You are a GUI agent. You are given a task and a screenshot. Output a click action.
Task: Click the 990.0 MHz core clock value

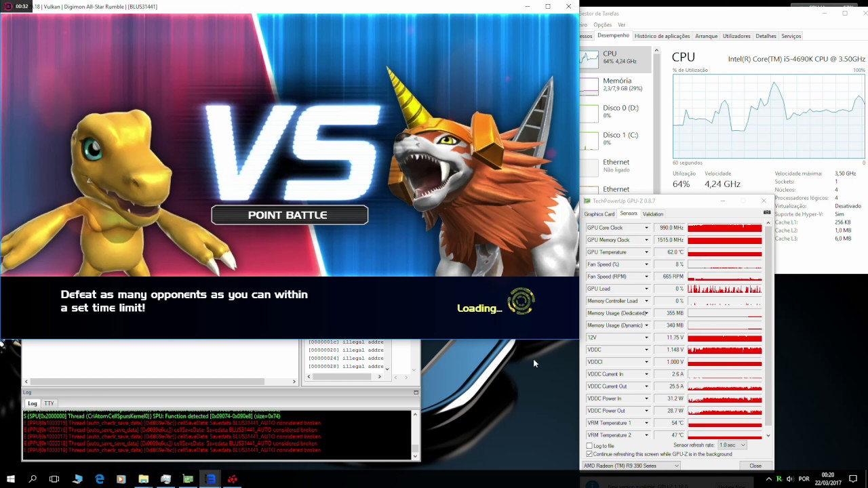tap(669, 228)
